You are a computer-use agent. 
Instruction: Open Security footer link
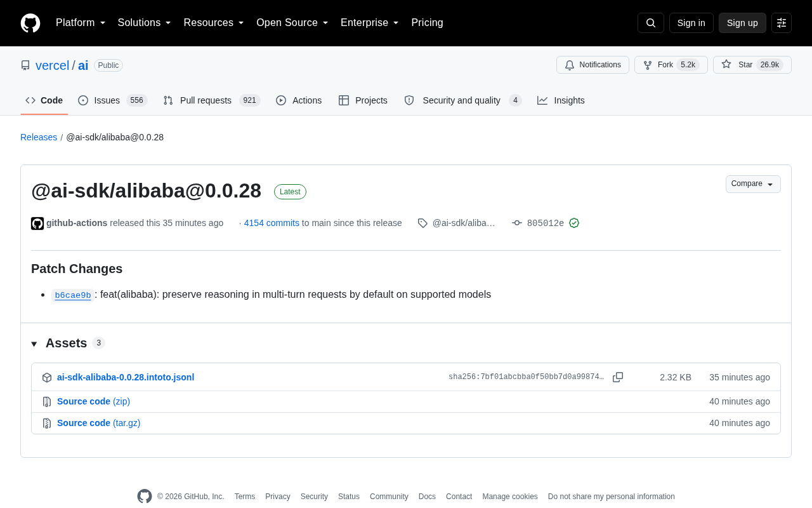[x=314, y=497]
